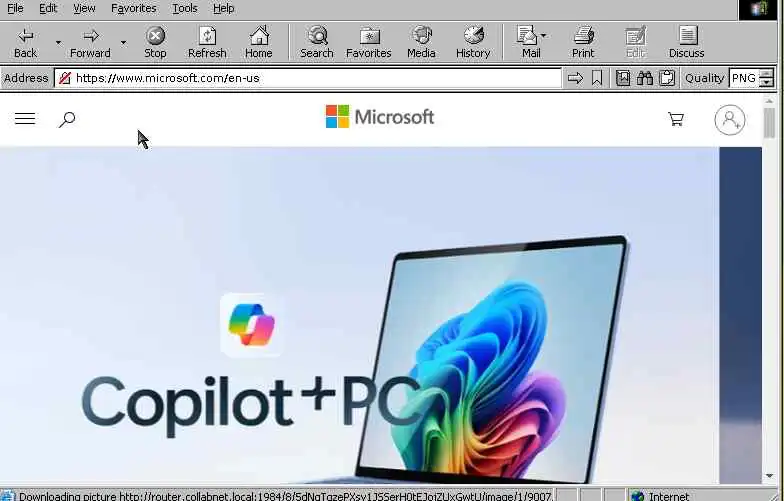The width and height of the screenshot is (784, 501).
Task: Click the laptop image in banner
Action: (492, 360)
